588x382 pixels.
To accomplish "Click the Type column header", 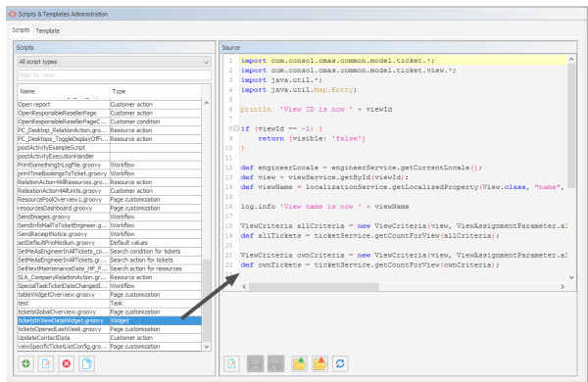I will (x=155, y=91).
